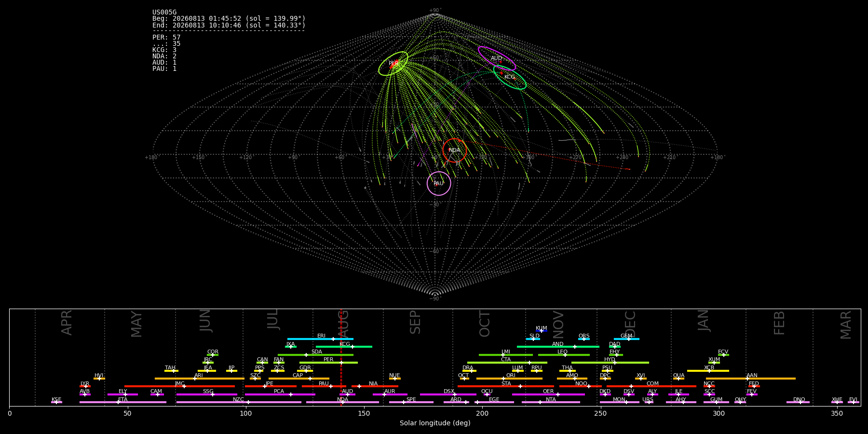Select the KCG radiant ellipse

coord(510,77)
